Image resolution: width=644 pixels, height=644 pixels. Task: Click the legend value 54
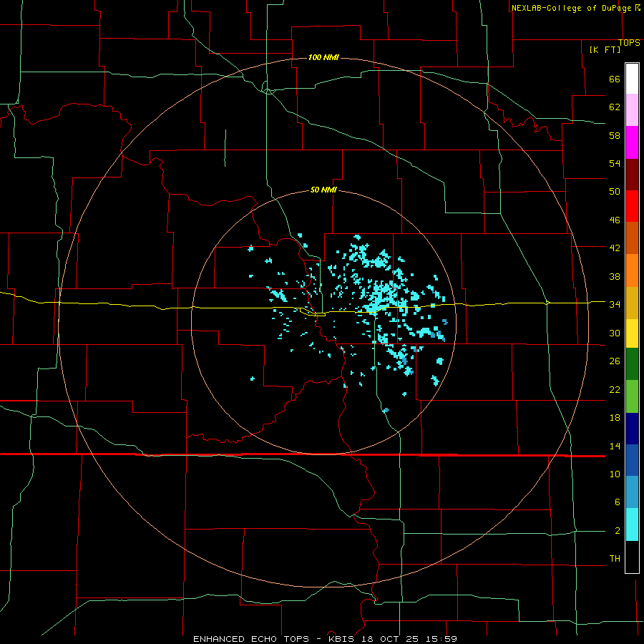coord(615,163)
